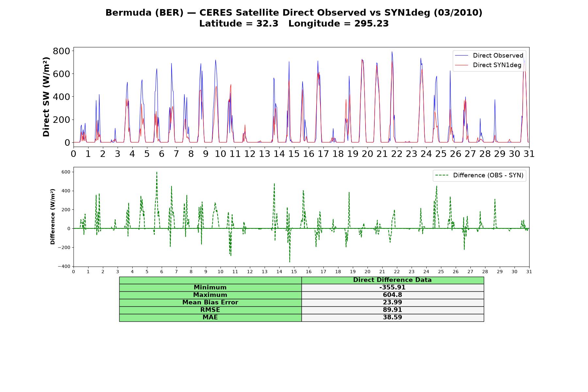
Task: Click the Latitude and Longitude subtitle
Action: point(294,24)
